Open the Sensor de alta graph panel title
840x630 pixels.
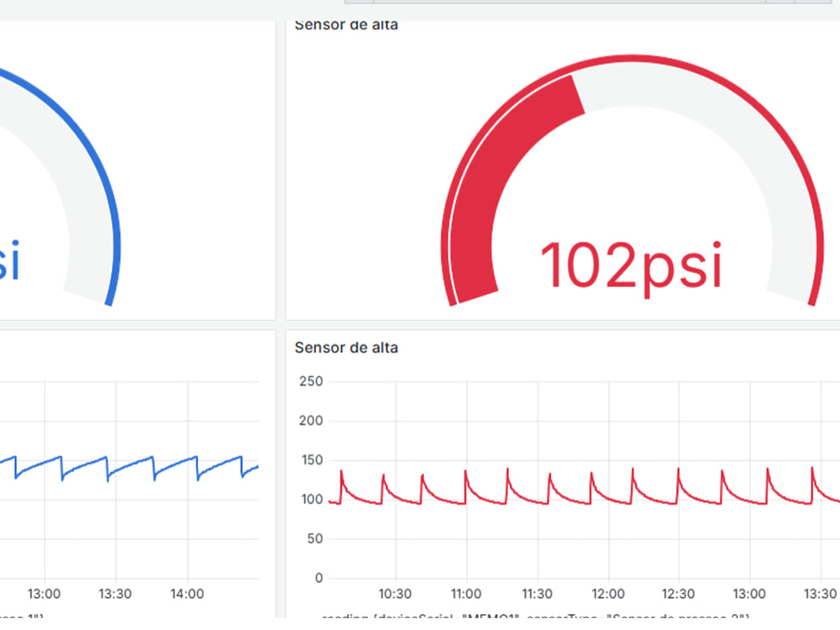346,348
